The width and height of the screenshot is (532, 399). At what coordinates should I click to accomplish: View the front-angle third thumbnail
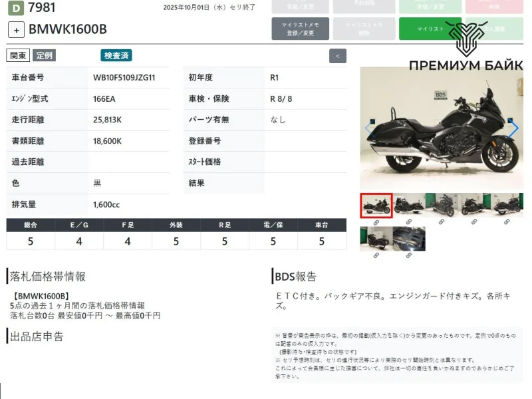pos(442,205)
